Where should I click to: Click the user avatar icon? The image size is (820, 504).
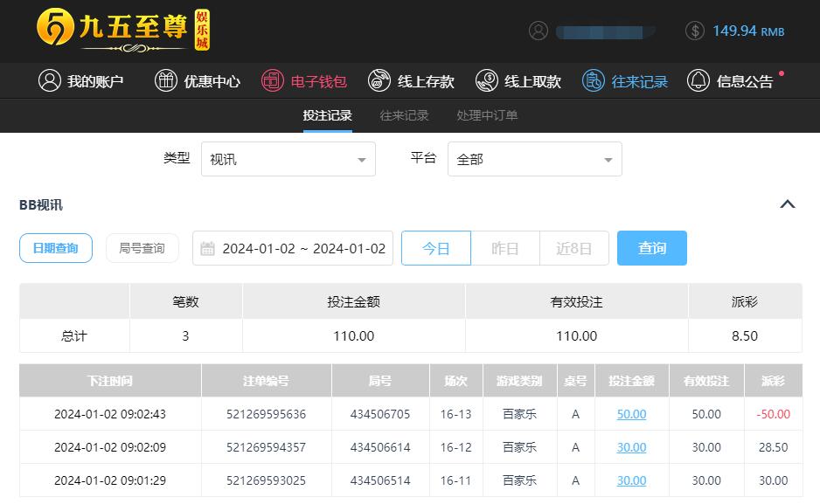point(539,31)
